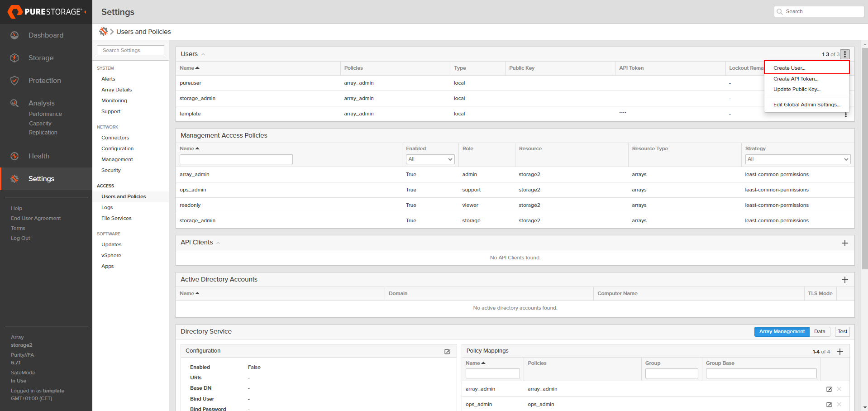Add a new API client with plus icon
The width and height of the screenshot is (868, 411).
(844, 243)
